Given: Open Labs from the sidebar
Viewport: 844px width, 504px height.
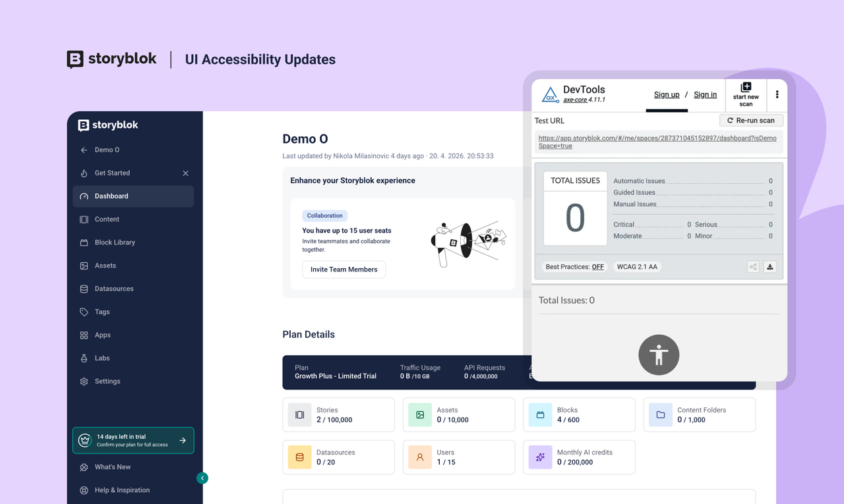Looking at the screenshot, I should pyautogui.click(x=102, y=358).
